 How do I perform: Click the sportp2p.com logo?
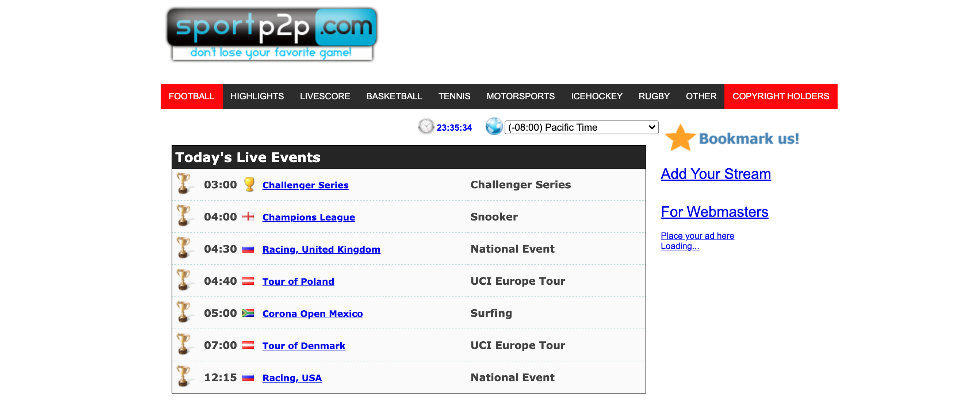point(272,34)
